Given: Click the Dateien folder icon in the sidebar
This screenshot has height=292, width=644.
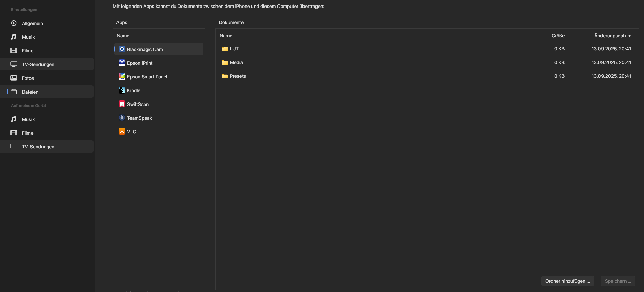Looking at the screenshot, I should [x=14, y=92].
